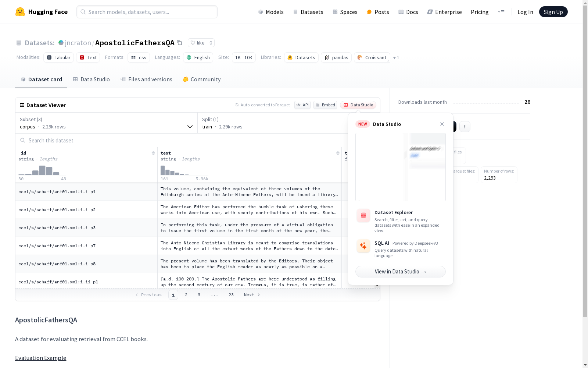Expand the Subset corpus dropdown

pos(107,123)
